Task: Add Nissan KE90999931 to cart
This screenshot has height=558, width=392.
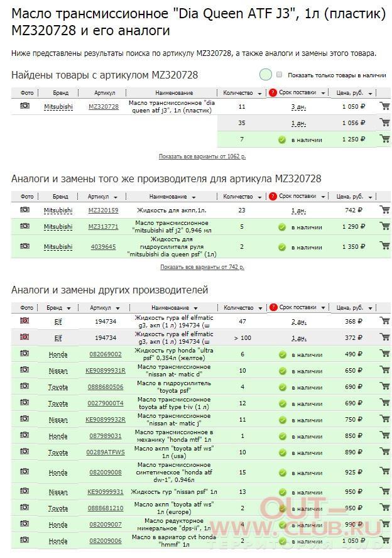Action: click(x=384, y=491)
